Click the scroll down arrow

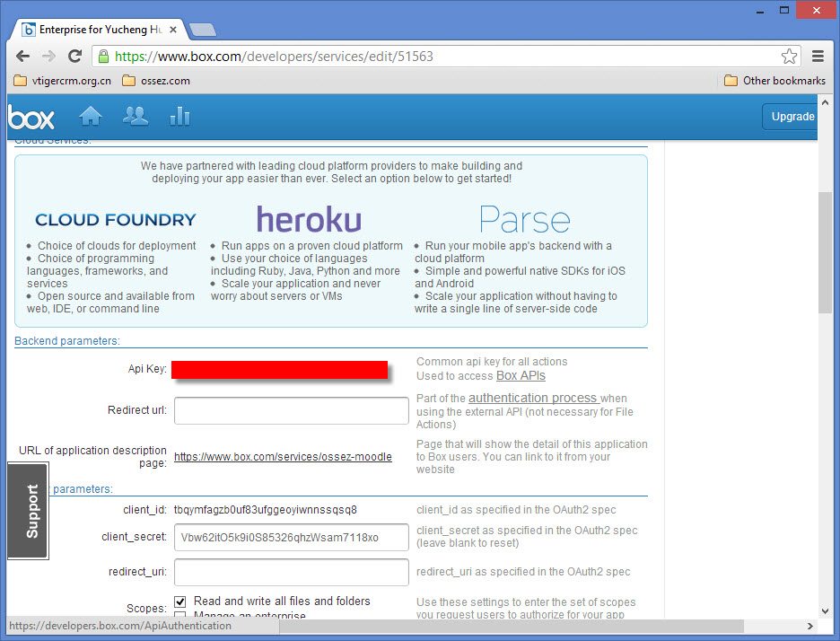825,611
